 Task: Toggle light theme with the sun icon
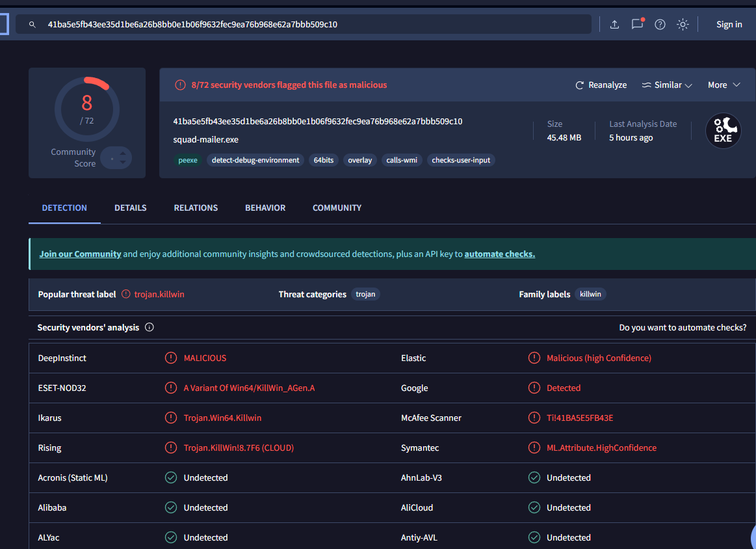[x=683, y=24]
